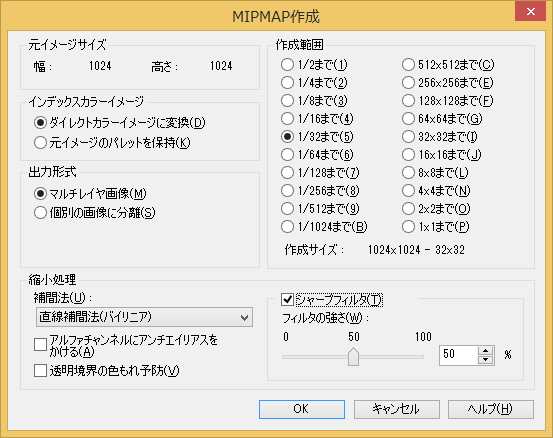Click the OK button
553x438 pixels.
(302, 409)
